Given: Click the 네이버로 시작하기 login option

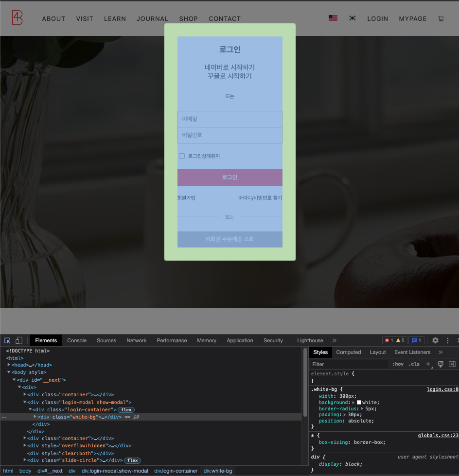Looking at the screenshot, I should pyautogui.click(x=230, y=68).
